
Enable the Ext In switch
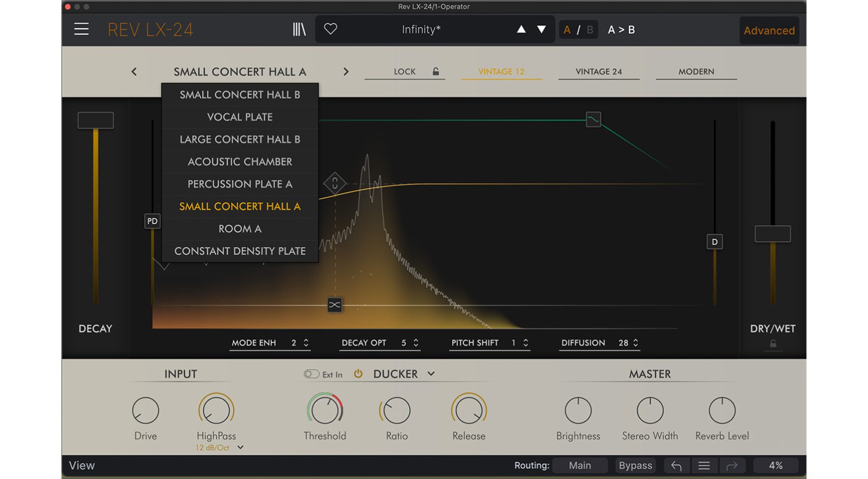311,373
